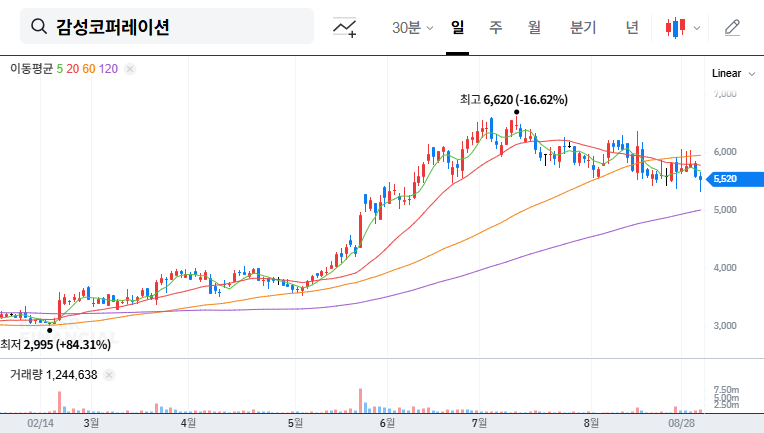Remove the 이동평균 indicator with its X

pyautogui.click(x=130, y=69)
